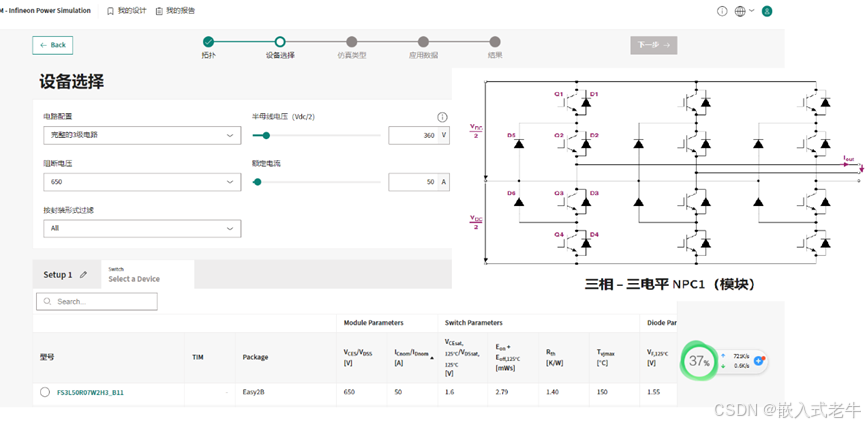Click the device Search input field
The width and height of the screenshot is (865, 425).
point(97,301)
